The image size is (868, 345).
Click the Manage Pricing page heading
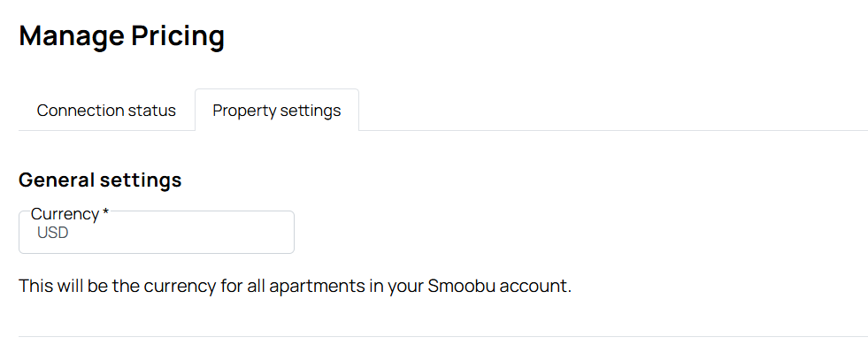[x=122, y=35]
